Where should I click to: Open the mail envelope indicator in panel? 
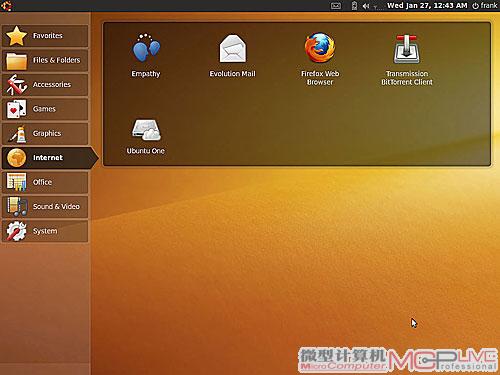click(336, 6)
